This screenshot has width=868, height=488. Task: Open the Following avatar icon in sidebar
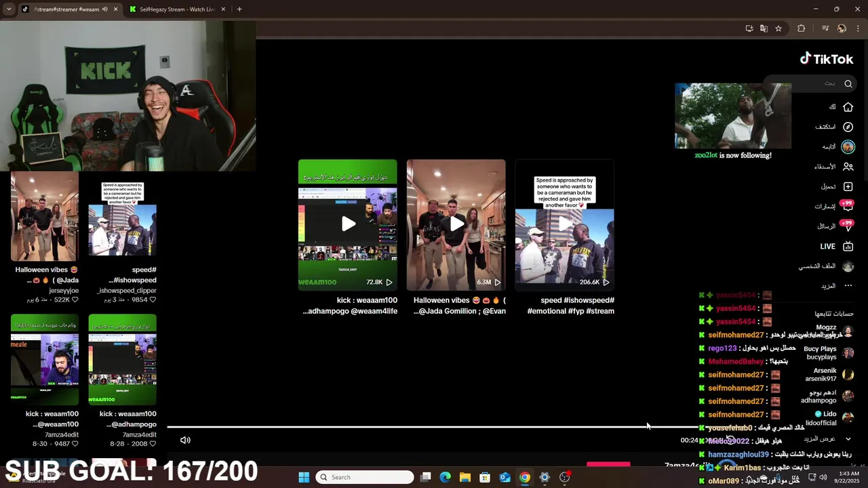848,146
